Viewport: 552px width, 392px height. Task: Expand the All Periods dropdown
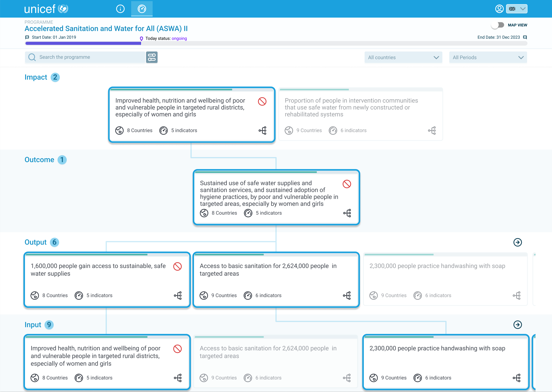pyautogui.click(x=488, y=57)
